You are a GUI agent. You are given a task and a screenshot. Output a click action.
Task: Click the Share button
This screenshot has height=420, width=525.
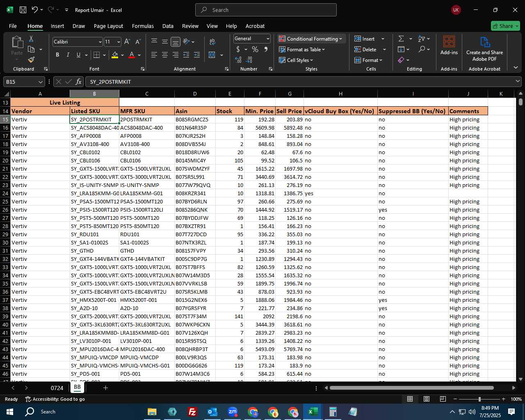(x=506, y=26)
